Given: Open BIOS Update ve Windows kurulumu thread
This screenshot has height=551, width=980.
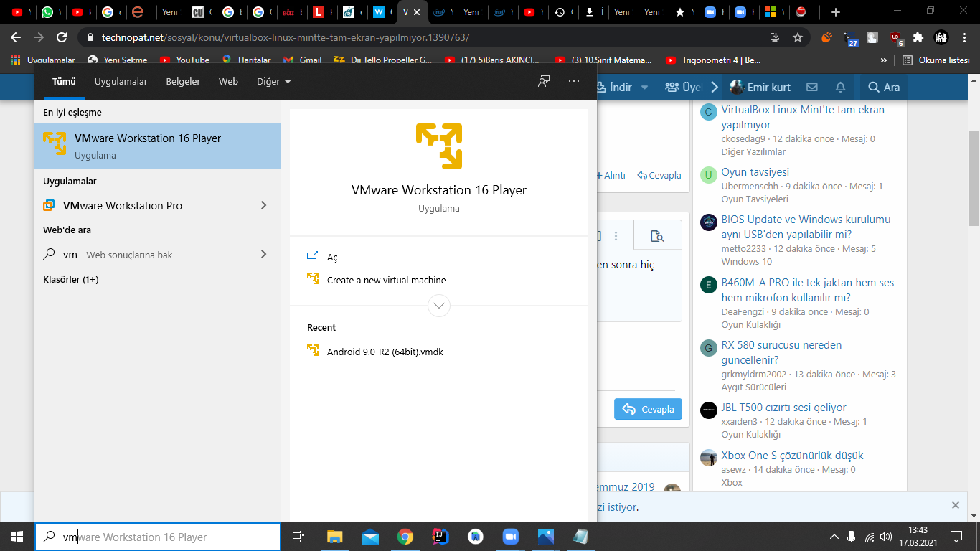Looking at the screenshot, I should (x=806, y=227).
